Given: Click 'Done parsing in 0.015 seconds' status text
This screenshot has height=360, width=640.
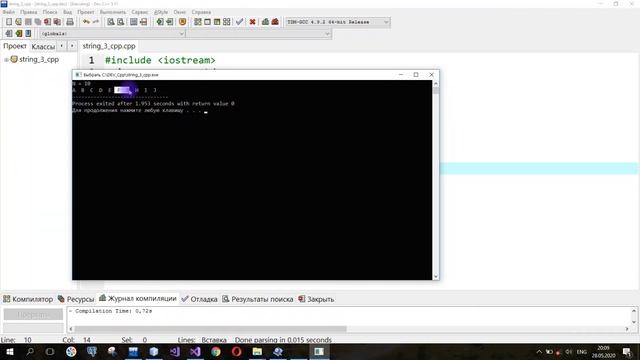Looking at the screenshot, I should tap(283, 340).
